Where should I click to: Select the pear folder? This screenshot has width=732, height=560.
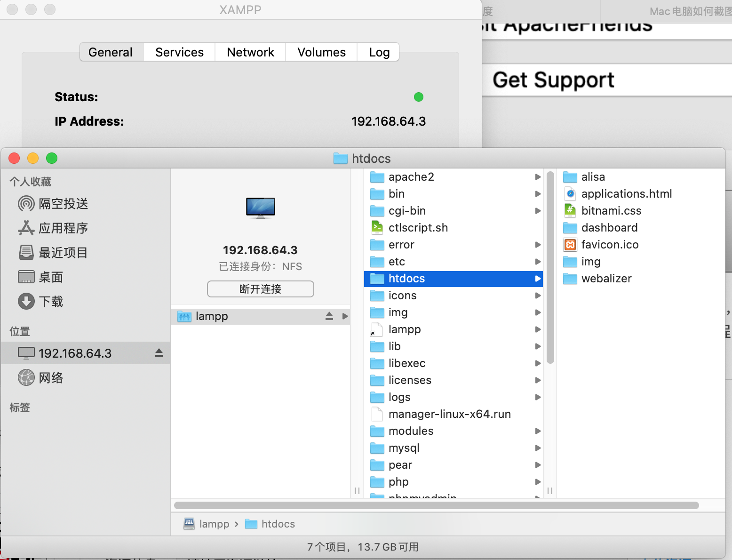(x=454, y=465)
